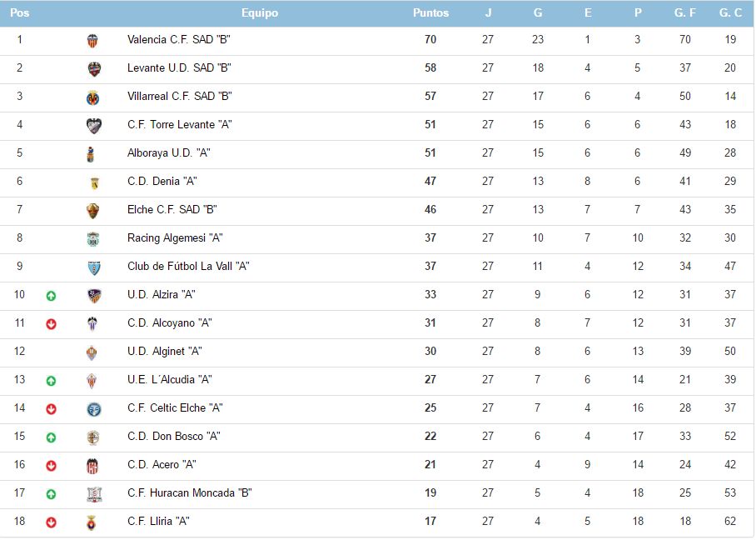Click the red down arrow beside C.D. Alcoyano
The width and height of the screenshot is (756, 545).
(51, 323)
